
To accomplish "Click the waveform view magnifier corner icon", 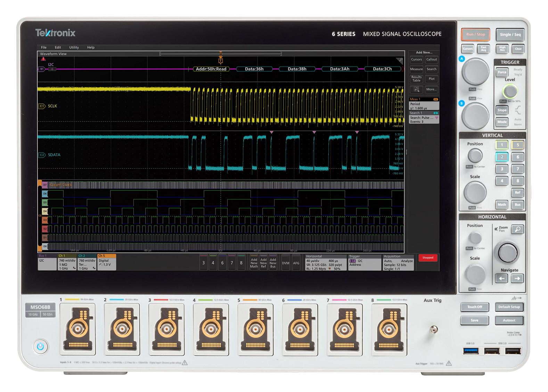I will click(x=400, y=60).
